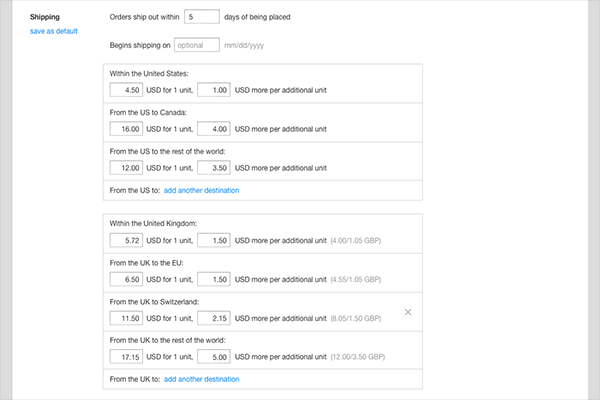Edit United Kingdom first unit price 5.72

click(x=127, y=241)
